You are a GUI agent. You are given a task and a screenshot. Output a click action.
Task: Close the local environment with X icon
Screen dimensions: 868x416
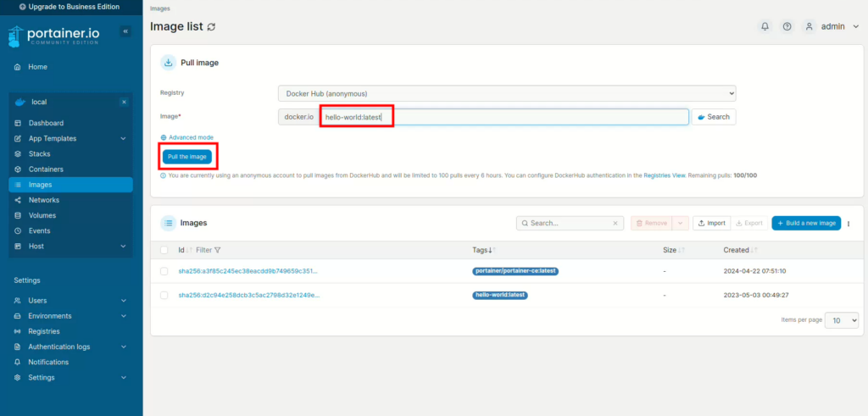pyautogui.click(x=124, y=102)
